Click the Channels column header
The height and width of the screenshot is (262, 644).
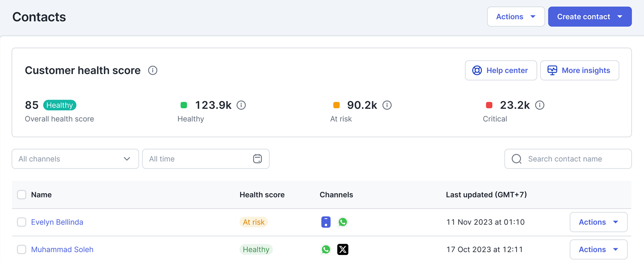(336, 195)
